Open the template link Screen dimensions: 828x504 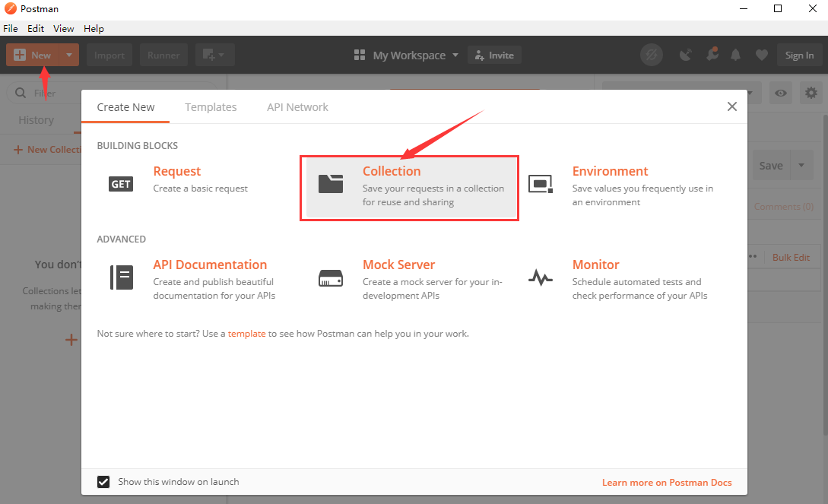point(246,334)
